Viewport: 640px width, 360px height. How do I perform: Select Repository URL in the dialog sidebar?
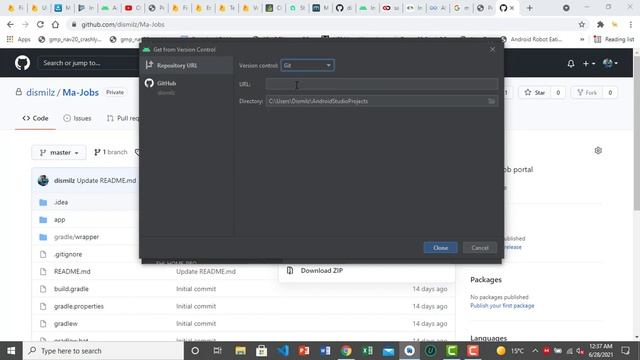click(x=186, y=65)
